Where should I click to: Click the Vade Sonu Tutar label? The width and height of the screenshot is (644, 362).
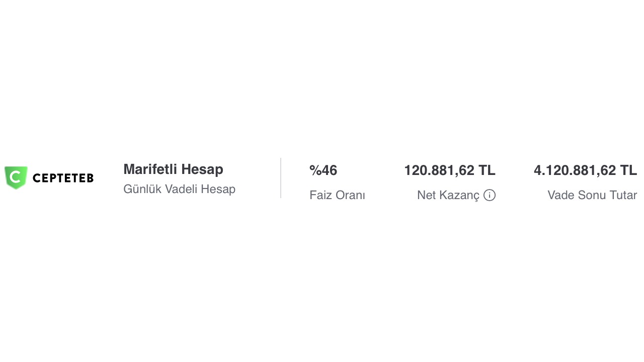click(592, 195)
